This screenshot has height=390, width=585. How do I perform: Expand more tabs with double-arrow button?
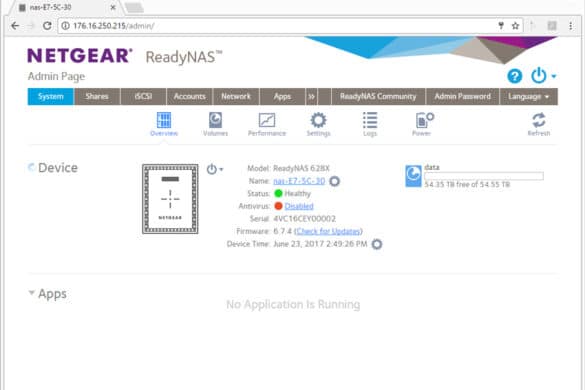click(311, 96)
